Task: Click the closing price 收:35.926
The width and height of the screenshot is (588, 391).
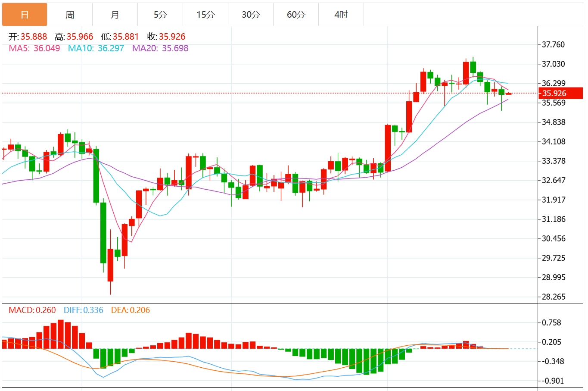Action: click(x=166, y=37)
